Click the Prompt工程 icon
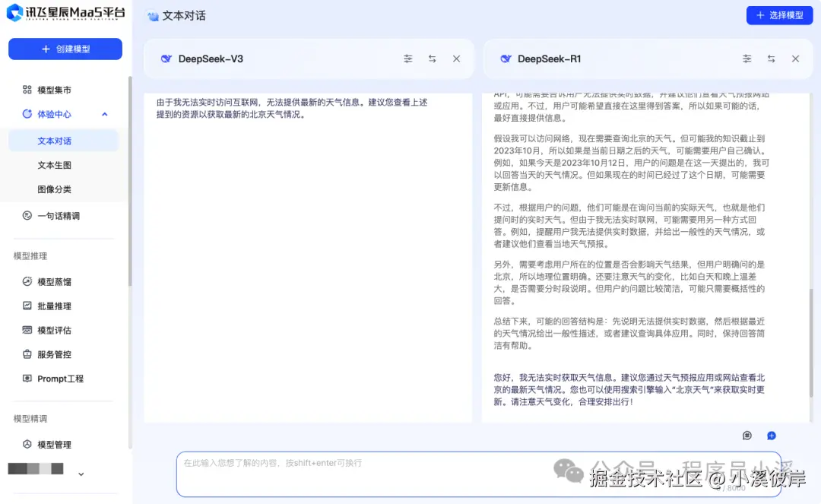The image size is (821, 504). tap(27, 378)
